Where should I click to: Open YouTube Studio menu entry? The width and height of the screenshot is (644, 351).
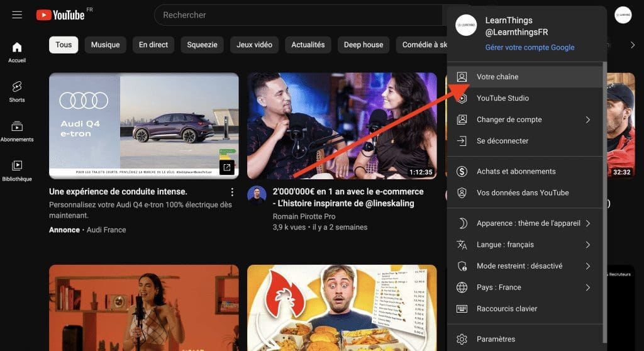coord(525,98)
